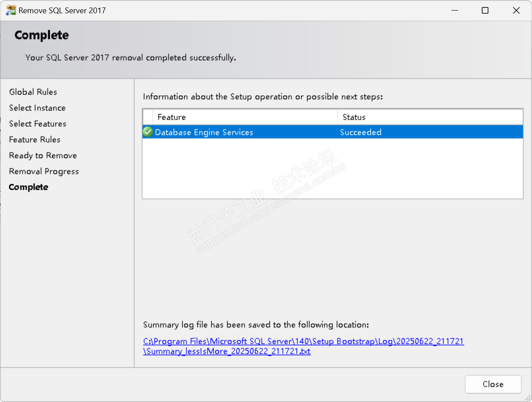The height and width of the screenshot is (402, 532).
Task: Click the Setup operation information label
Action: (263, 97)
